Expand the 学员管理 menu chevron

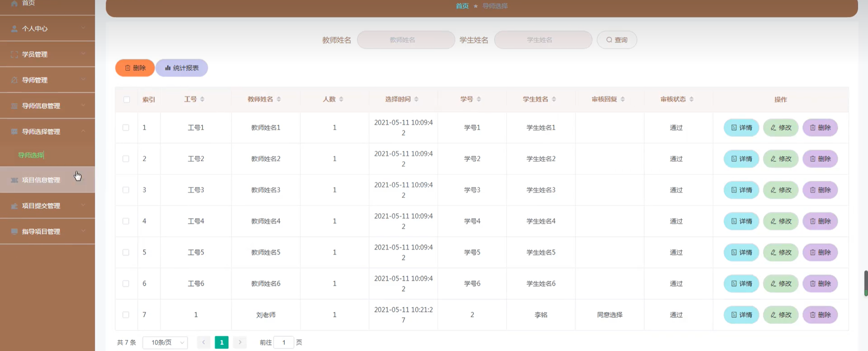pos(83,54)
